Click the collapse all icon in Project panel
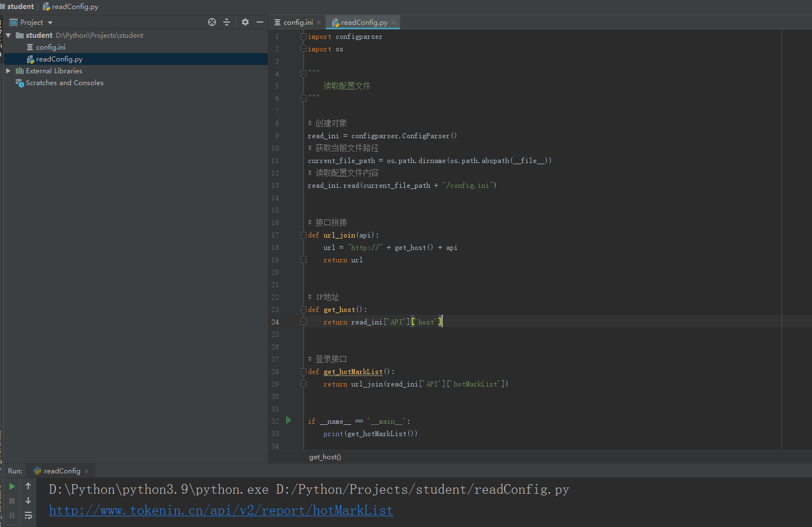Screen dimensions: 812x527 (x=227, y=22)
